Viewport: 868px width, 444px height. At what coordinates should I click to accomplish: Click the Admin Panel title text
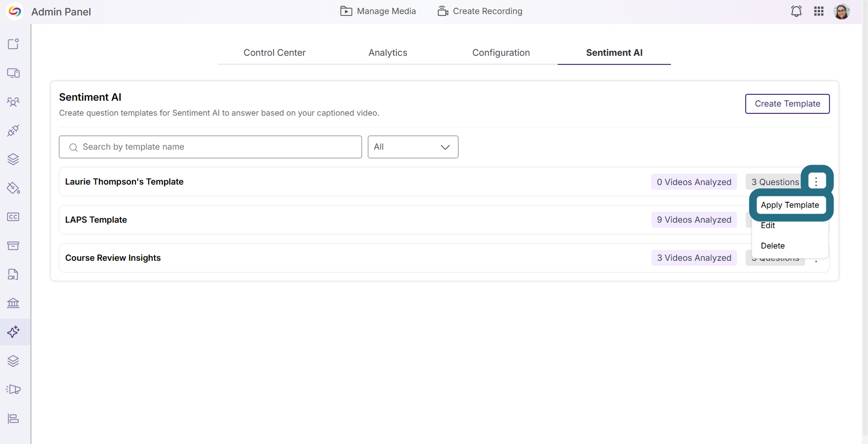point(61,12)
